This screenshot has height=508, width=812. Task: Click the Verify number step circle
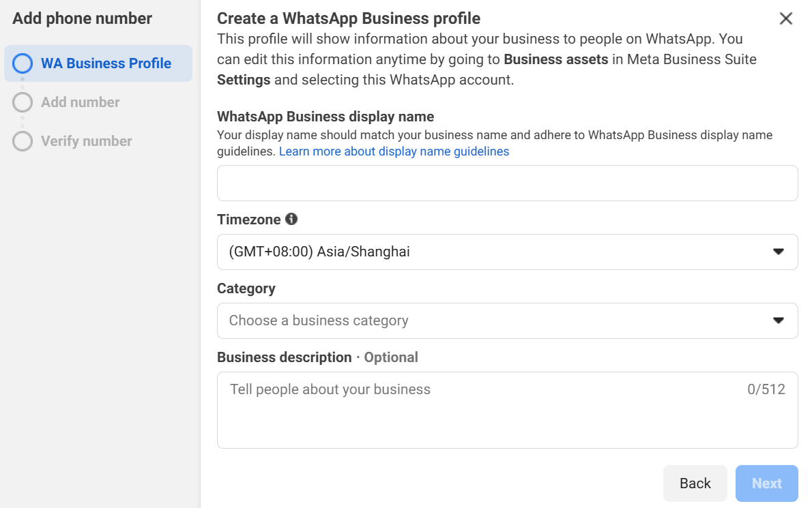23,140
